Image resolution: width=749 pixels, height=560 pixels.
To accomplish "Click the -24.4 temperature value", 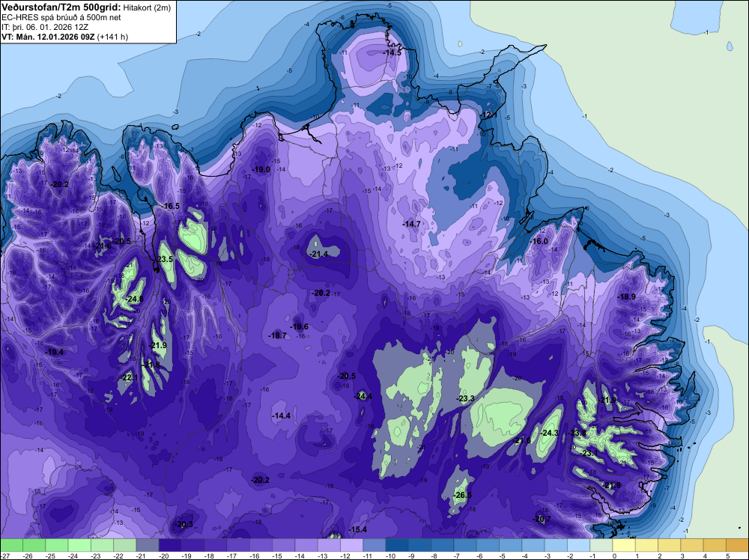I will pos(363,396).
